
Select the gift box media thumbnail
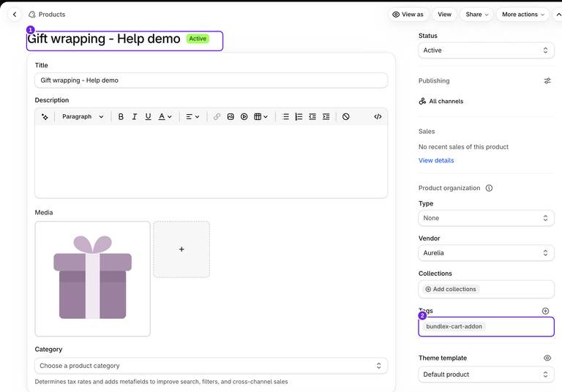pos(92,279)
